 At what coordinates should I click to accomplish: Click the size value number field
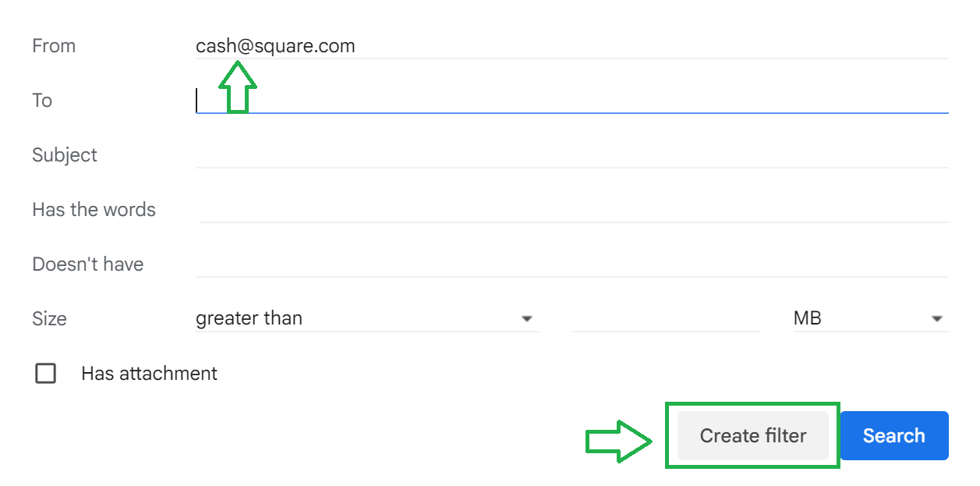(666, 318)
